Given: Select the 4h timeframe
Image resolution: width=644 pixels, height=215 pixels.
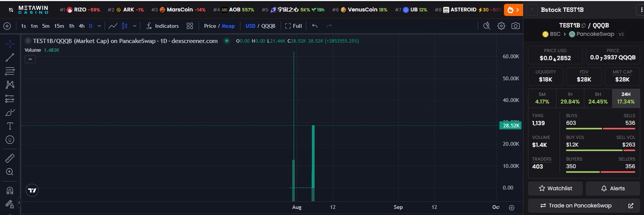Looking at the screenshot, I should point(82,26).
